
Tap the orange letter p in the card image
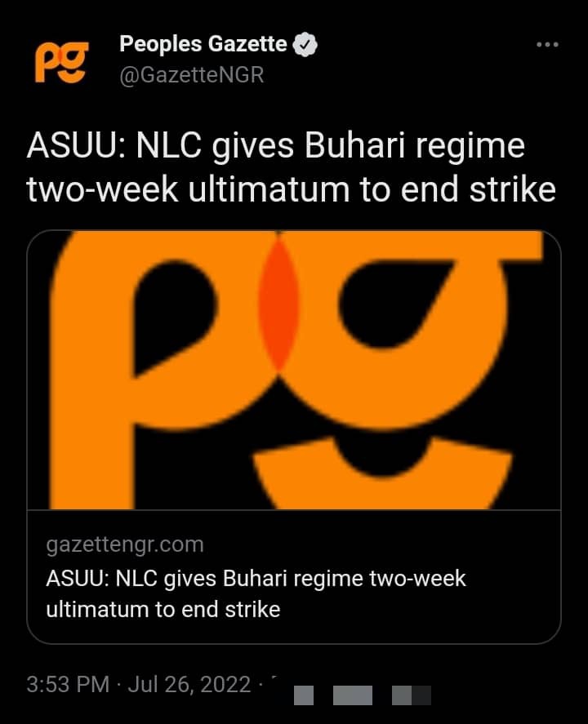[x=157, y=370]
